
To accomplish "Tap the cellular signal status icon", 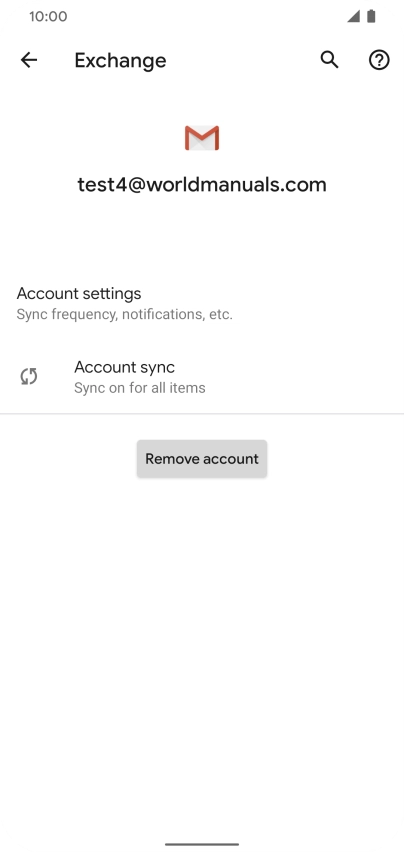I will click(354, 16).
